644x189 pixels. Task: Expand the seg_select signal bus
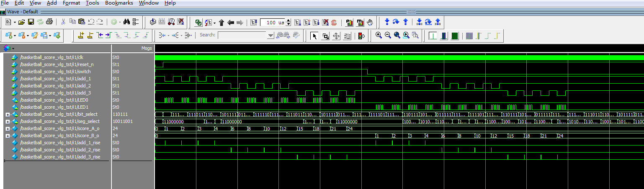(8, 121)
